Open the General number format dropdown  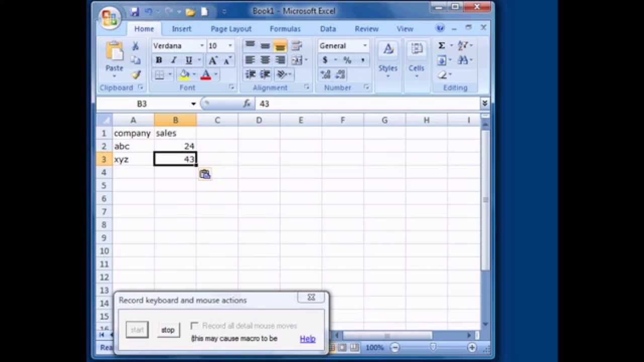365,46
